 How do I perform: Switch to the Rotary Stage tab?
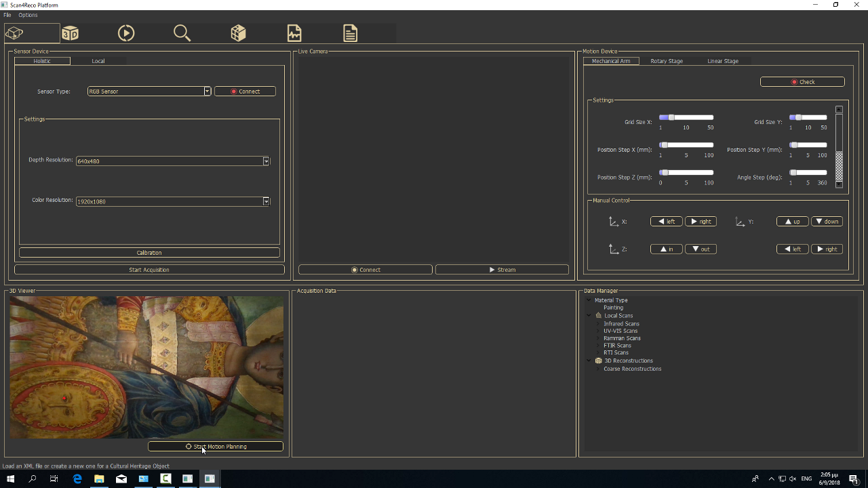click(667, 61)
